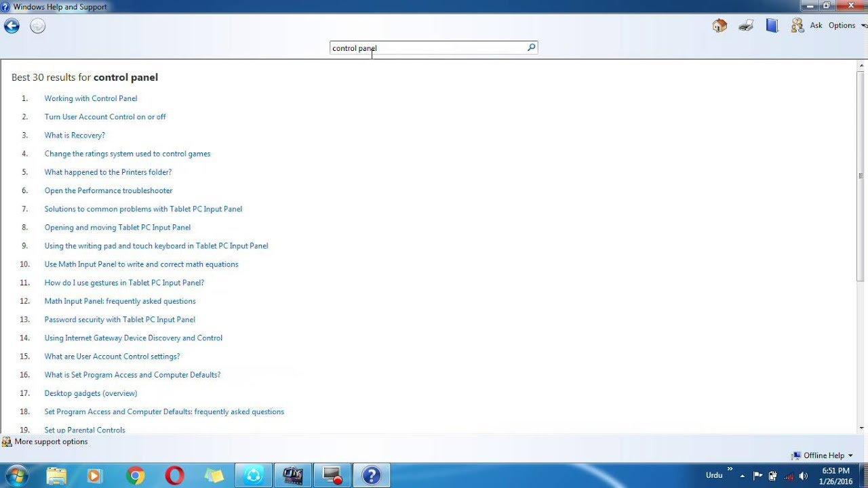Click the More support options people icon

tap(7, 442)
